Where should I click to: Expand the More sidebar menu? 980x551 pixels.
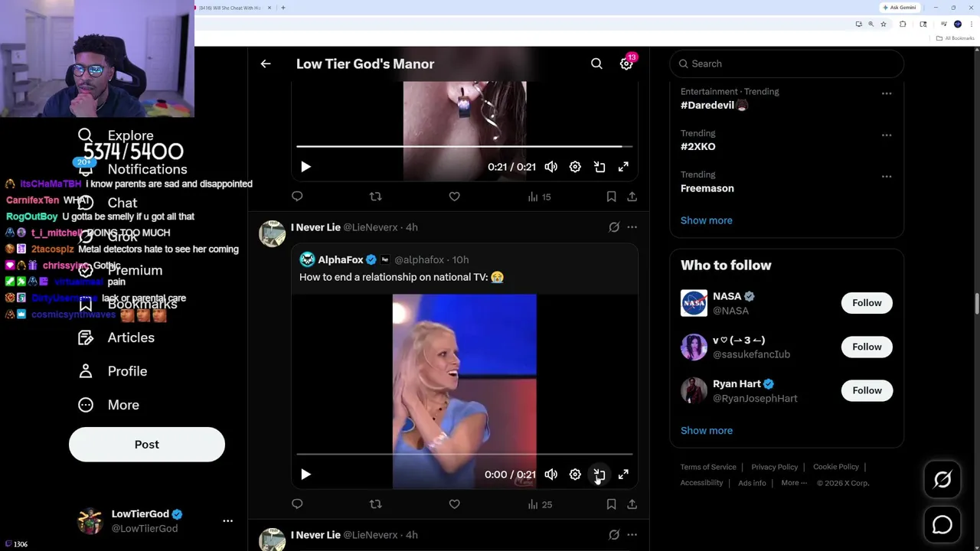coord(109,405)
